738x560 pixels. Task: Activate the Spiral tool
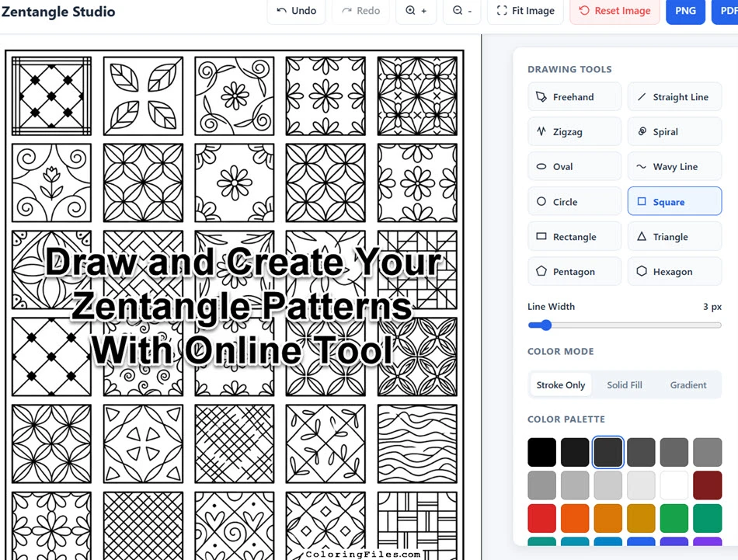[674, 132]
